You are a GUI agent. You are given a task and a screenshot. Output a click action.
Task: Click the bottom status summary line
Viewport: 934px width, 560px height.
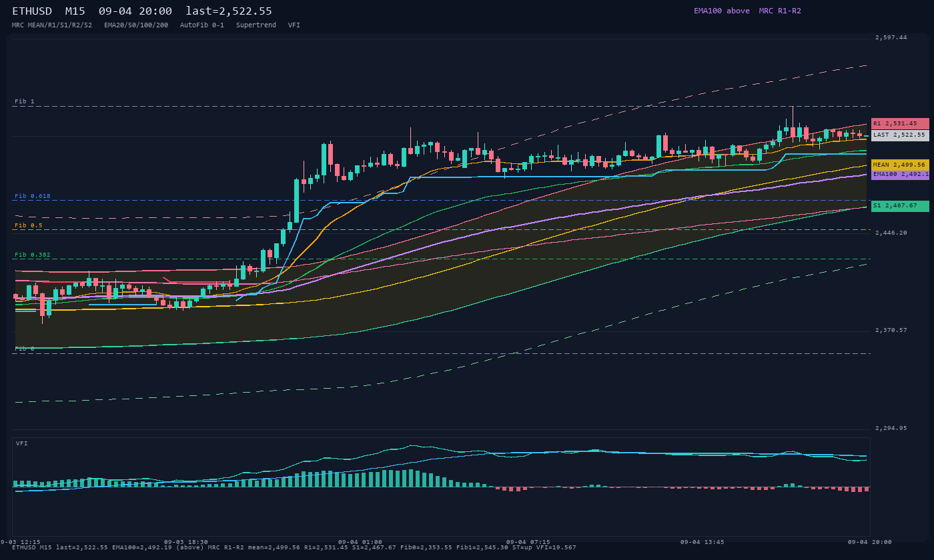tap(294, 547)
